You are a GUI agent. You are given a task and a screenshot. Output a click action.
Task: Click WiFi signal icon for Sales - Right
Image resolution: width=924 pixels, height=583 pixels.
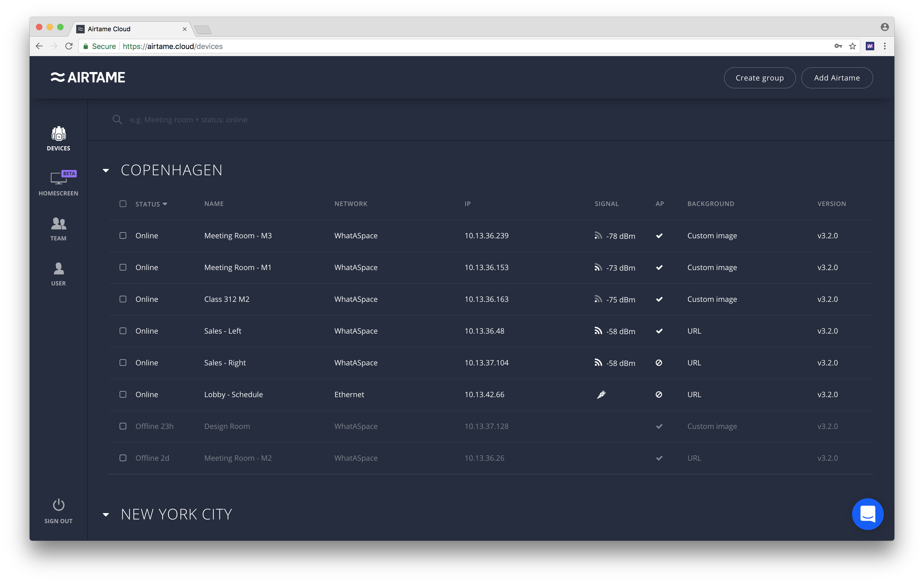[x=598, y=362]
